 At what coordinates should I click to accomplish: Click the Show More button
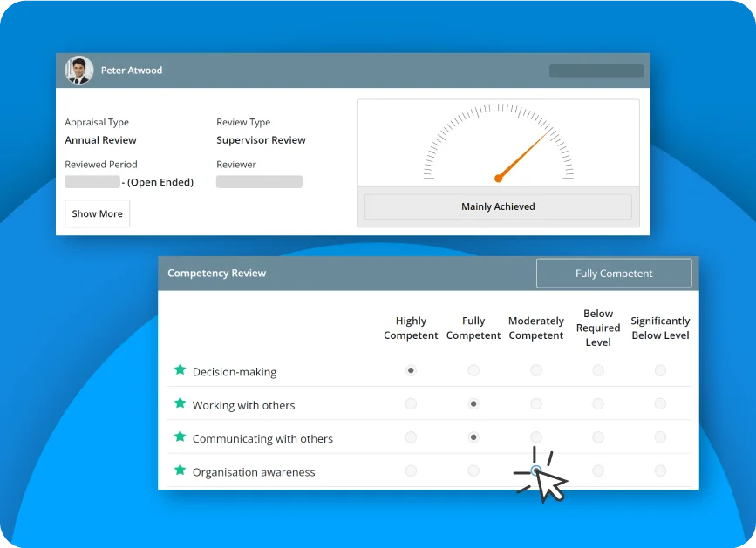tap(98, 213)
